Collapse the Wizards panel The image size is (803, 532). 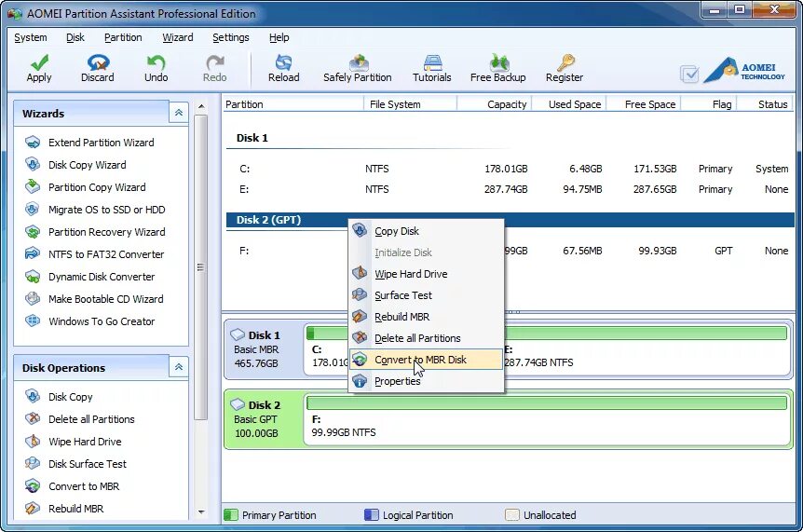pyautogui.click(x=178, y=113)
